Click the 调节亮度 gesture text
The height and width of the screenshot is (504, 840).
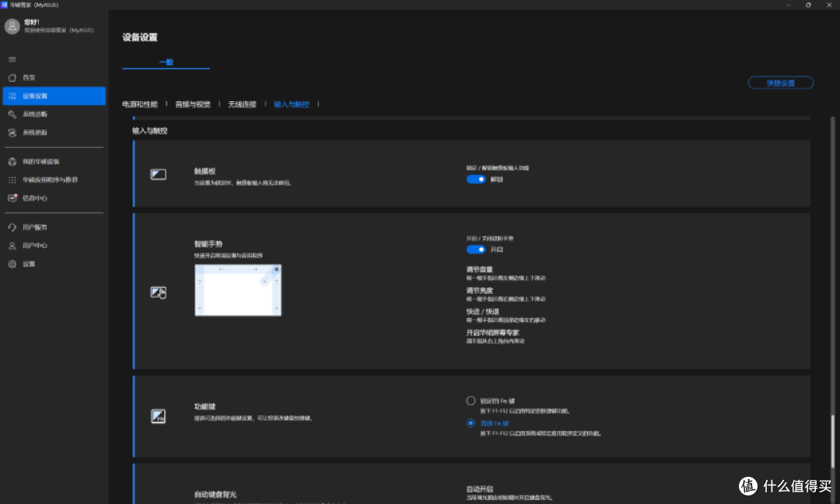pyautogui.click(x=479, y=290)
